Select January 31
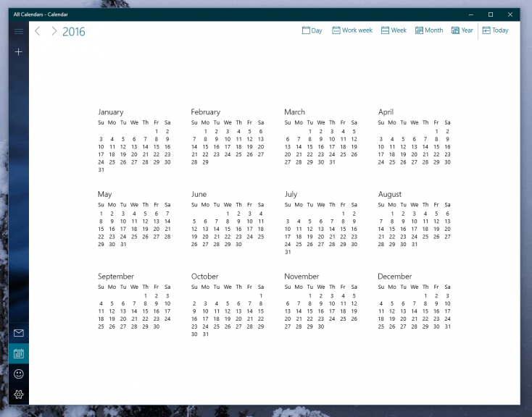532x417 pixels. tap(101, 170)
